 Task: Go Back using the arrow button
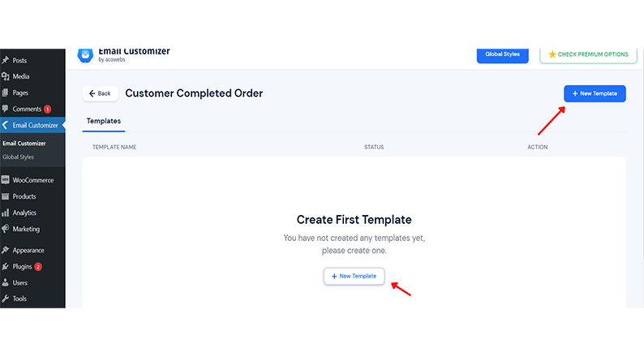101,93
